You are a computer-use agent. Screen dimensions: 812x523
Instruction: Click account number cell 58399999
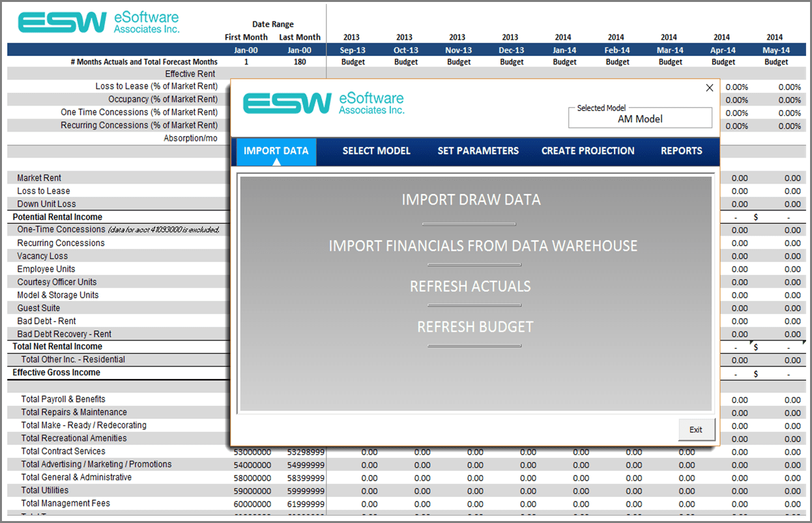[x=306, y=478]
